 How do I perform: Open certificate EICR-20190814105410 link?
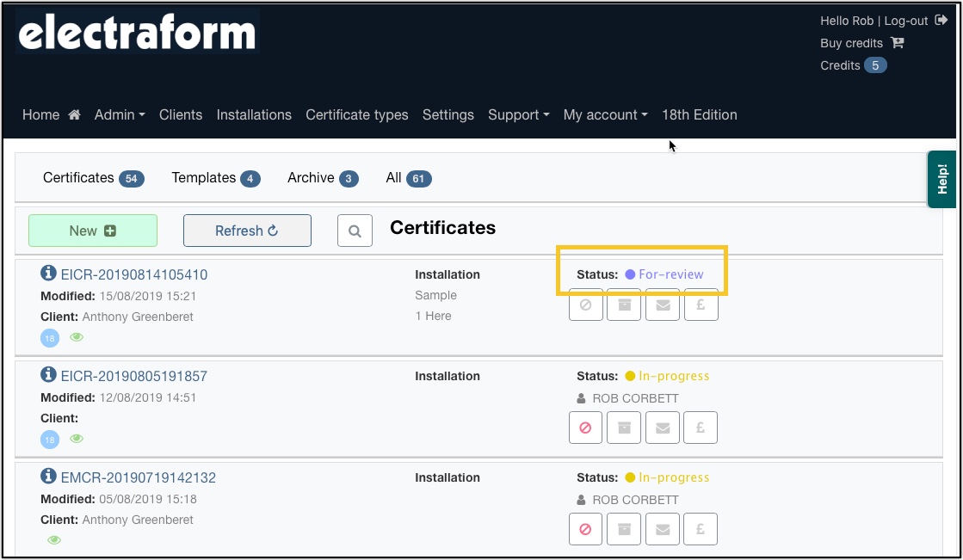(134, 274)
